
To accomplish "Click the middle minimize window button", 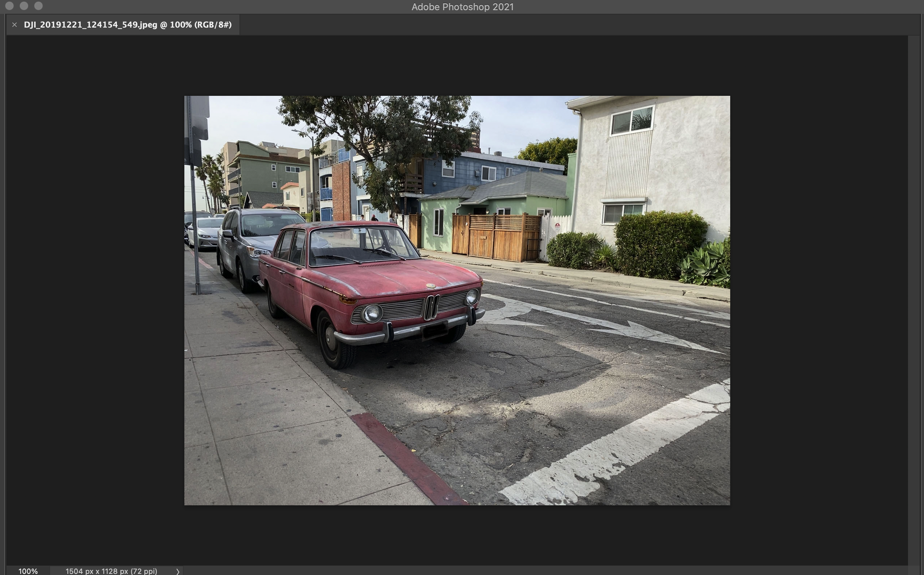I will 24,6.
